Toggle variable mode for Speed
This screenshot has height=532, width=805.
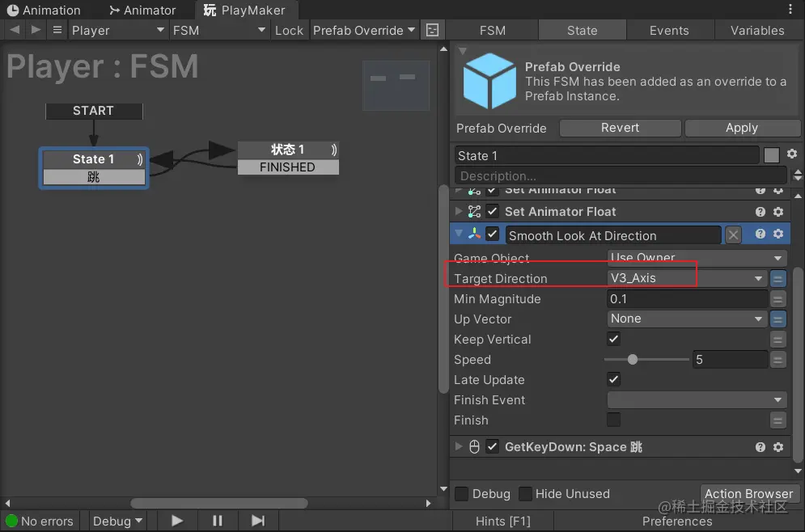[x=777, y=360]
